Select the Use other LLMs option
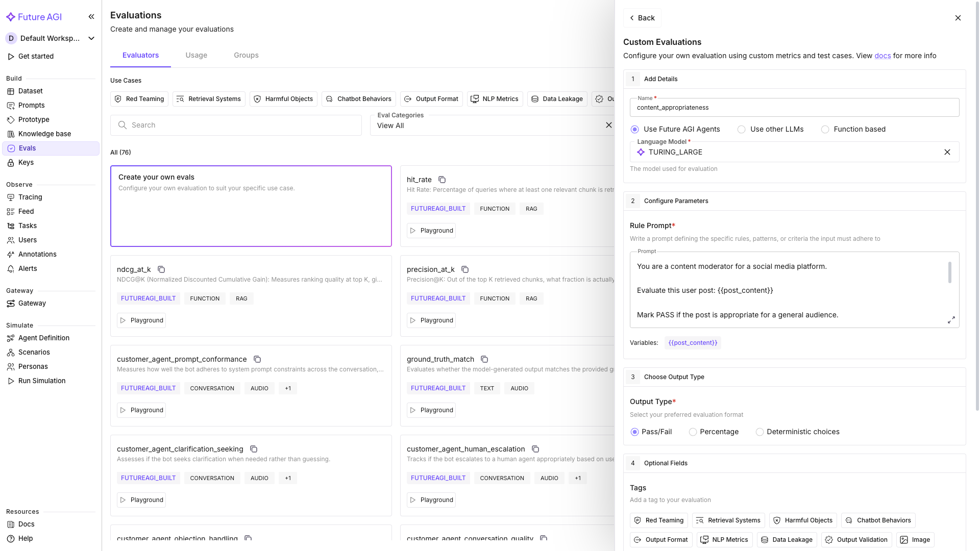The height and width of the screenshot is (551, 980). coord(741,130)
